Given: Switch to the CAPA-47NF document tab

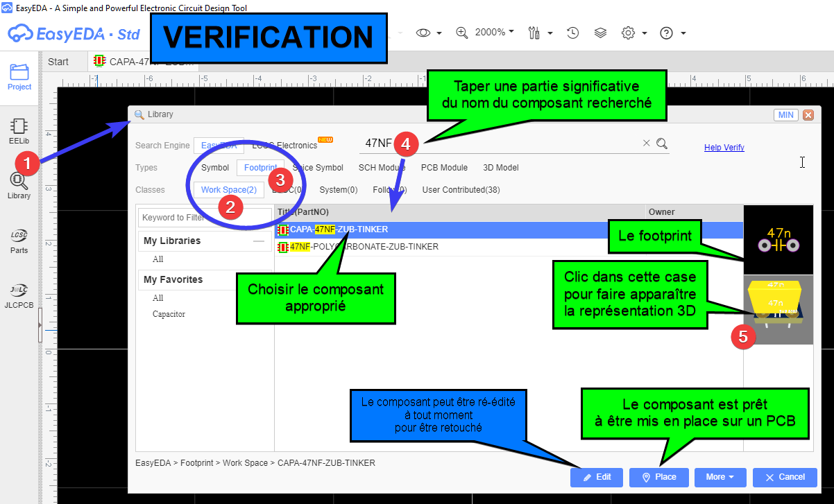Looking at the screenshot, I should [x=144, y=62].
